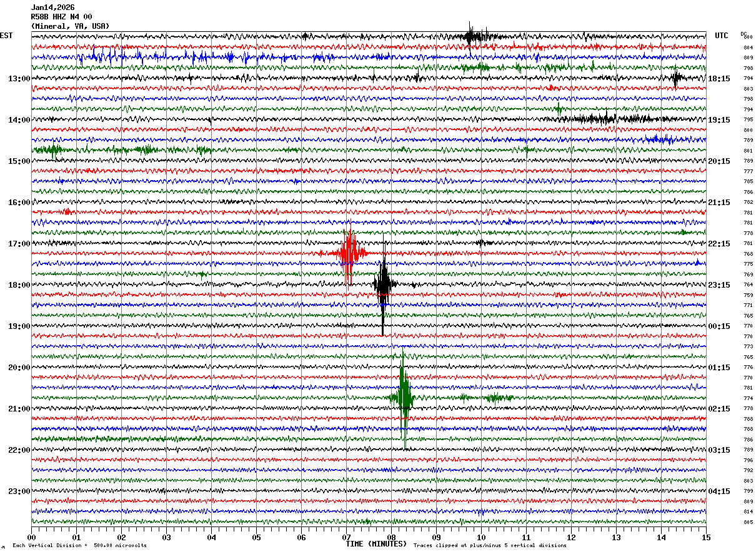756x554 pixels.
Task: Click the 01:15 UTC time label
Action: (x=719, y=368)
